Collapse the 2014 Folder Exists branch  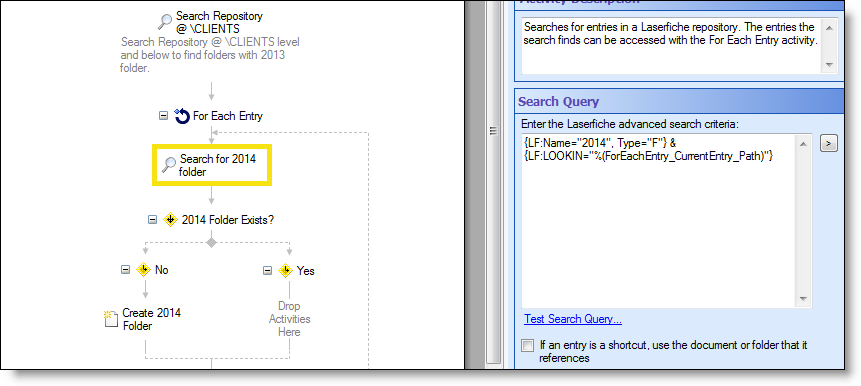152,220
